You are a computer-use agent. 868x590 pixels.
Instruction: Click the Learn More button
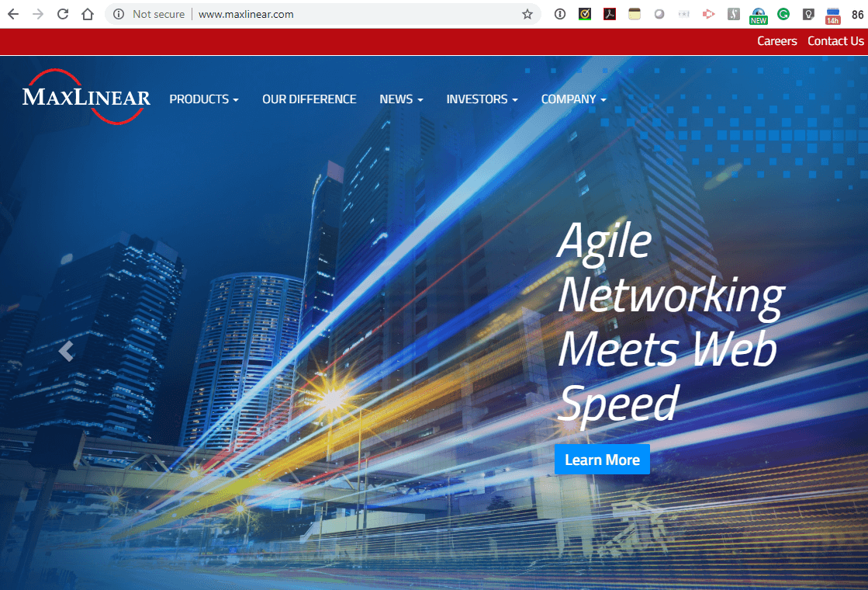click(x=602, y=460)
